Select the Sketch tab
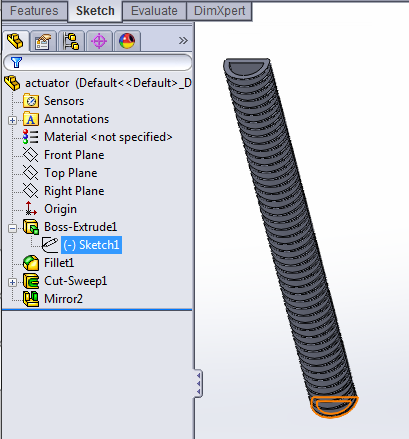 (x=95, y=11)
